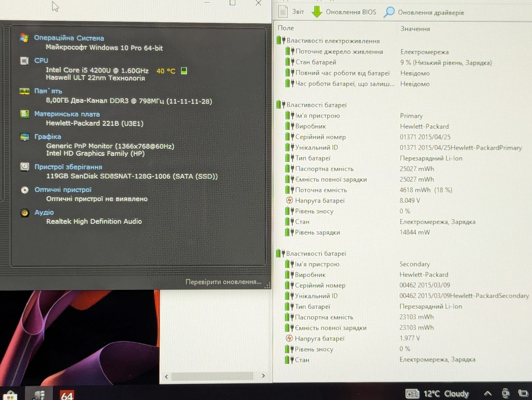Click the Значення column header
The image size is (532, 400).
point(415,29)
